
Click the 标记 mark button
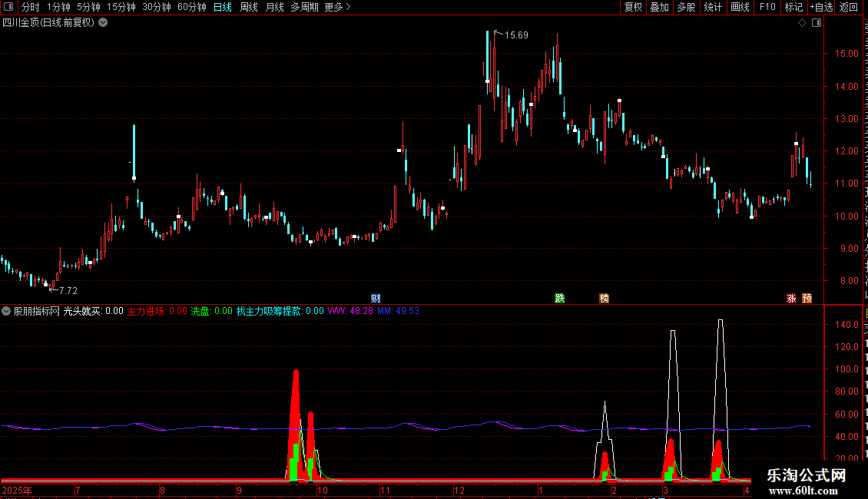point(793,7)
